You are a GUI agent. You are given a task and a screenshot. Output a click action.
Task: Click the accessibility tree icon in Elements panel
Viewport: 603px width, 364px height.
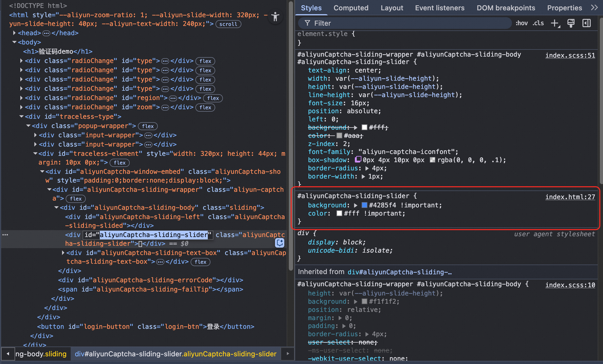[x=275, y=17]
